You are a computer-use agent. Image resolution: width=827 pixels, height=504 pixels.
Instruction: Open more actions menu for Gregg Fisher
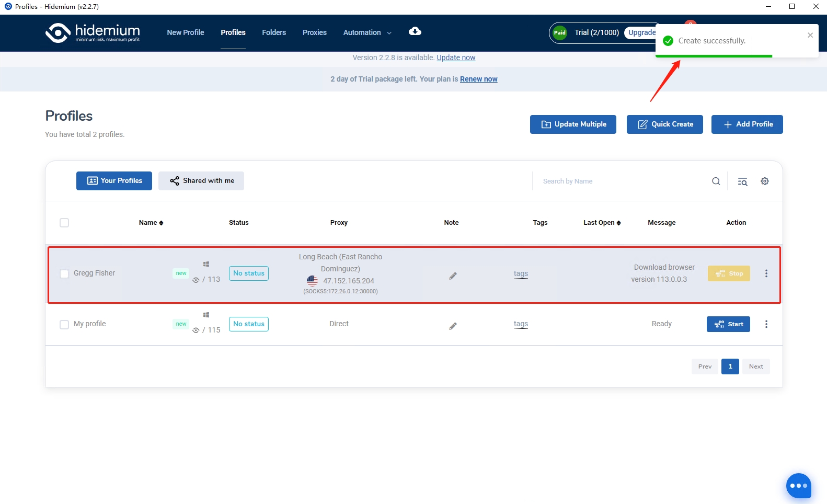(766, 273)
